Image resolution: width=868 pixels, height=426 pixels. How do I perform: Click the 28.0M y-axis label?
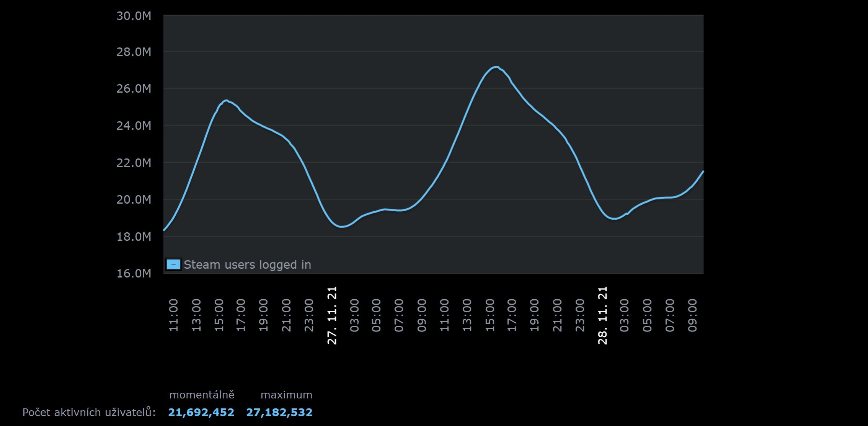point(134,52)
